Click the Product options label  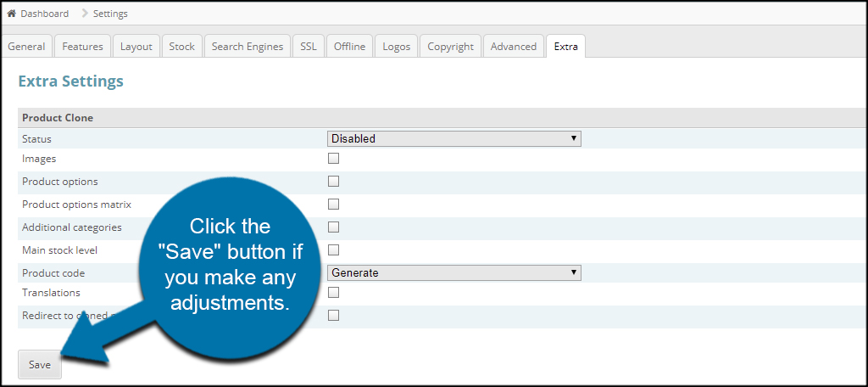60,182
